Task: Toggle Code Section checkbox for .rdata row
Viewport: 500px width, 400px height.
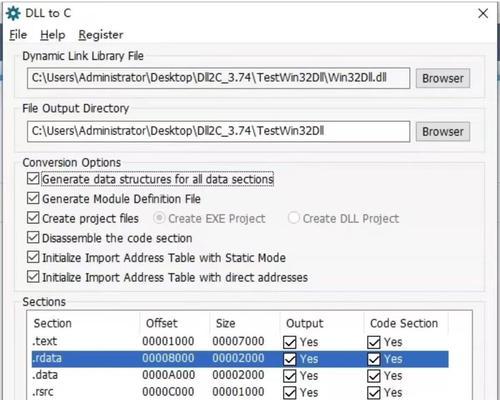Action: pyautogui.click(x=374, y=359)
